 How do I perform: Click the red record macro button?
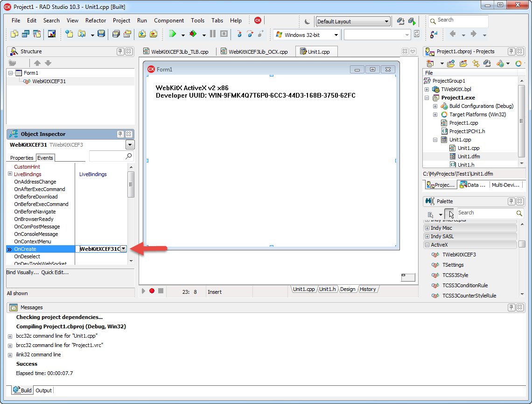[x=152, y=291]
